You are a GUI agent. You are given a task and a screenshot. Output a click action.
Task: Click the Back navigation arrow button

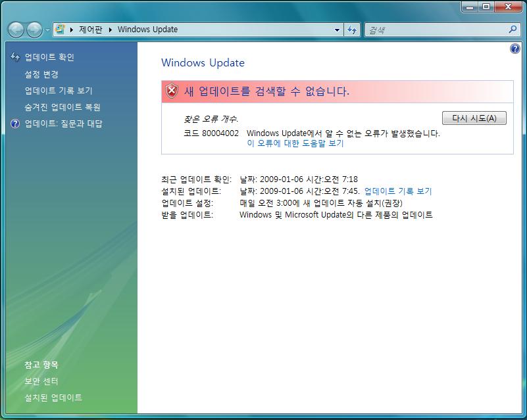(15, 30)
